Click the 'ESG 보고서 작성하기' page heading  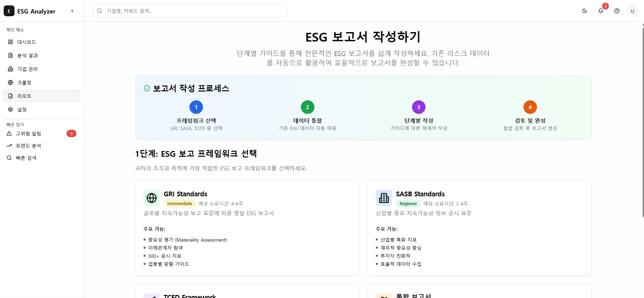[363, 36]
